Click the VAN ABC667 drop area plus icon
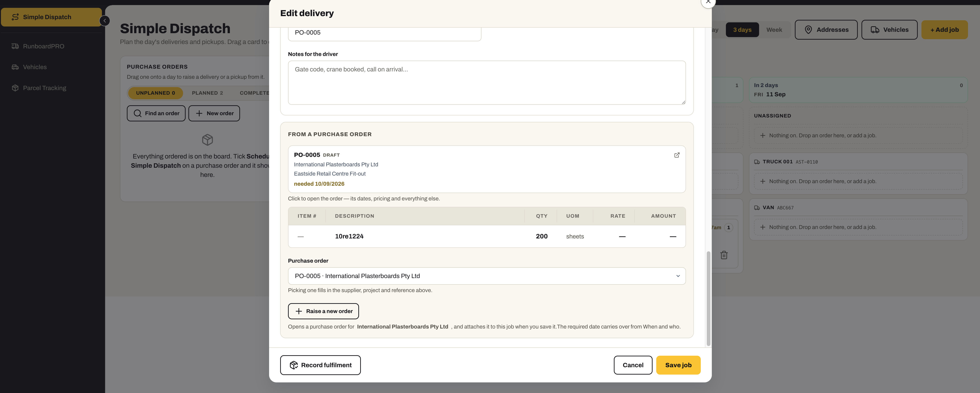 tap(762, 227)
